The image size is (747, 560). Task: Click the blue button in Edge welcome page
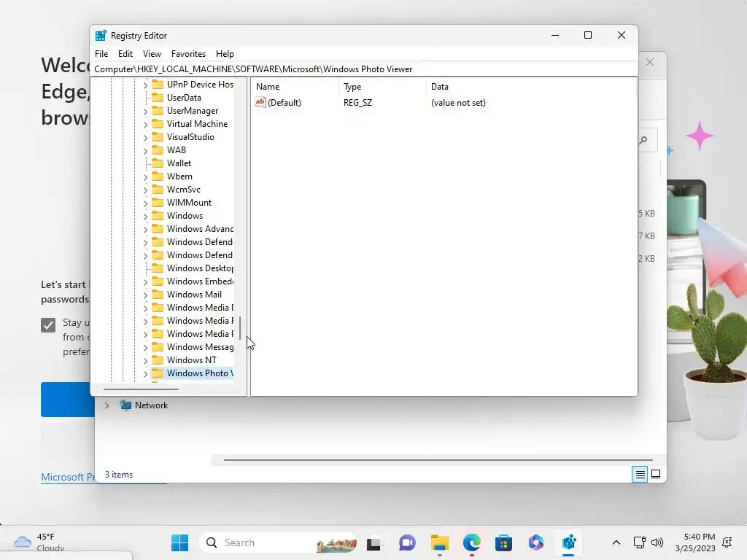pyautogui.click(x=68, y=400)
